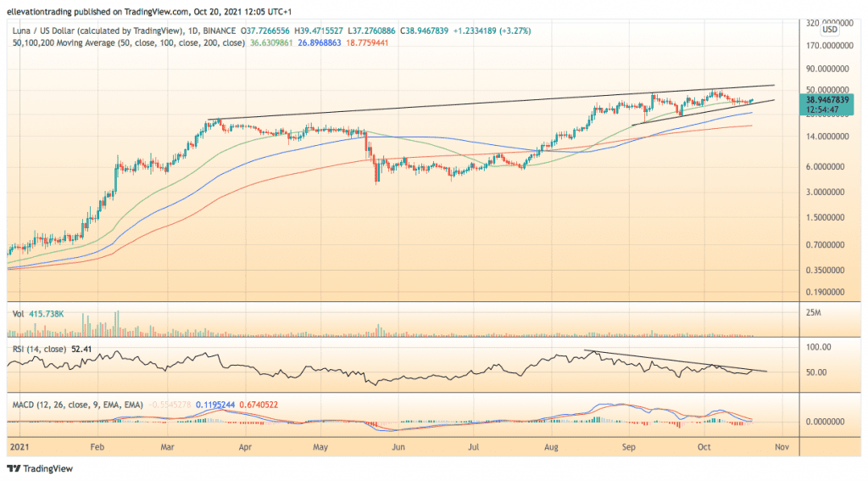Screen dimensions: 868x481
Task: Click the 14.0000000 price axis label
Action: tap(827, 137)
